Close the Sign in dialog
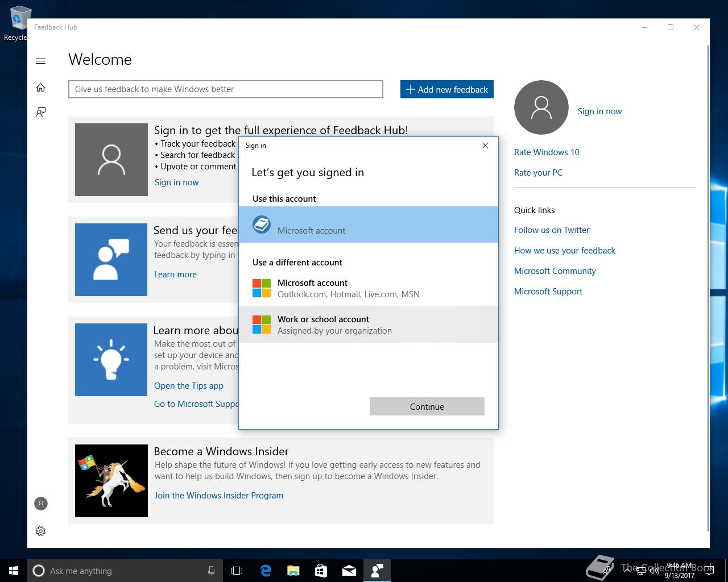Image resolution: width=728 pixels, height=582 pixels. click(x=485, y=145)
